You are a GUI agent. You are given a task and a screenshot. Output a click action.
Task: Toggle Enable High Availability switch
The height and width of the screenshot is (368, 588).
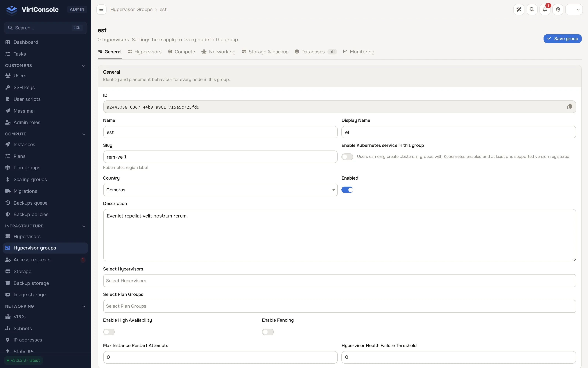coord(109,332)
